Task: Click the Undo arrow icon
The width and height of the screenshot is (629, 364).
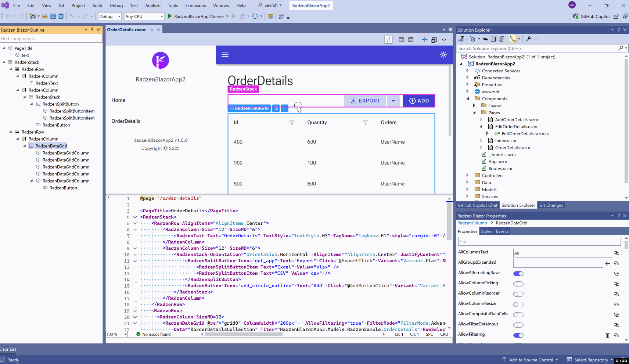Action: coord(72,16)
